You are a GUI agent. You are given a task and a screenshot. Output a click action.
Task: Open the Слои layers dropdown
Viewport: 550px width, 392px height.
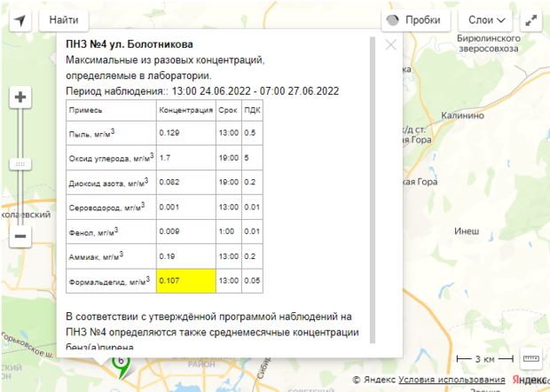[486, 20]
